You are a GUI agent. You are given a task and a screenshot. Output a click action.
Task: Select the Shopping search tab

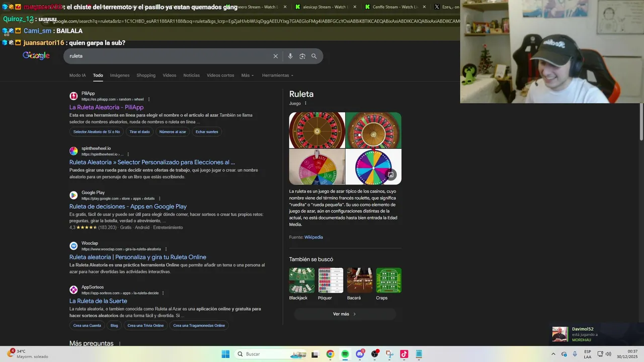pyautogui.click(x=146, y=75)
